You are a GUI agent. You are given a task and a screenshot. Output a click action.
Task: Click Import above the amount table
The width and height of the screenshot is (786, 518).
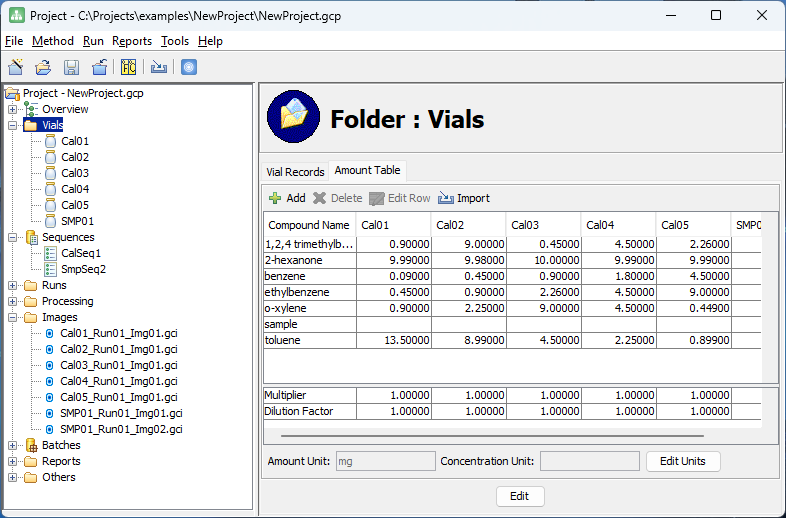point(464,198)
